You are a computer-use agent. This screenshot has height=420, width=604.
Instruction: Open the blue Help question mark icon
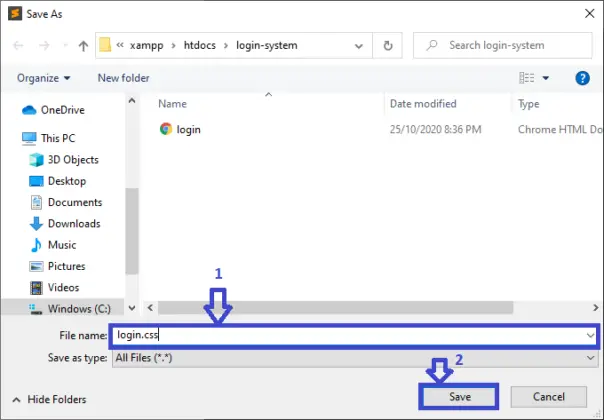click(x=582, y=78)
